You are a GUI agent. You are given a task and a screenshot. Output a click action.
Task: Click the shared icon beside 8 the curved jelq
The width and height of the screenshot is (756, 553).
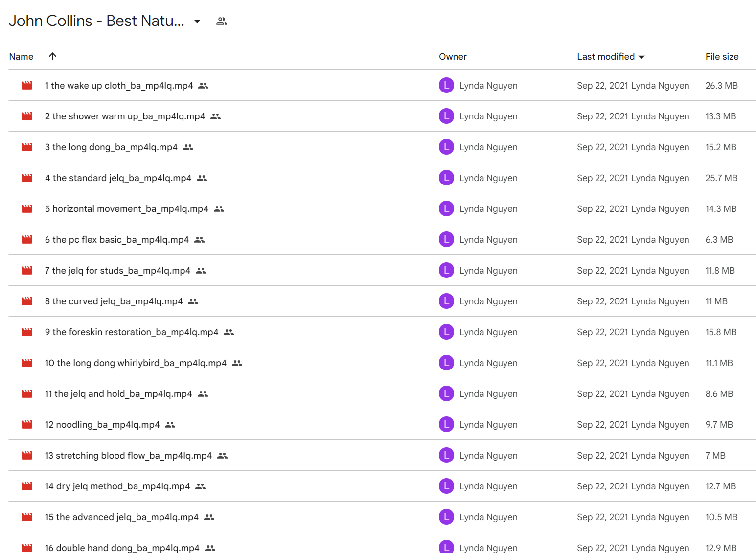193,301
